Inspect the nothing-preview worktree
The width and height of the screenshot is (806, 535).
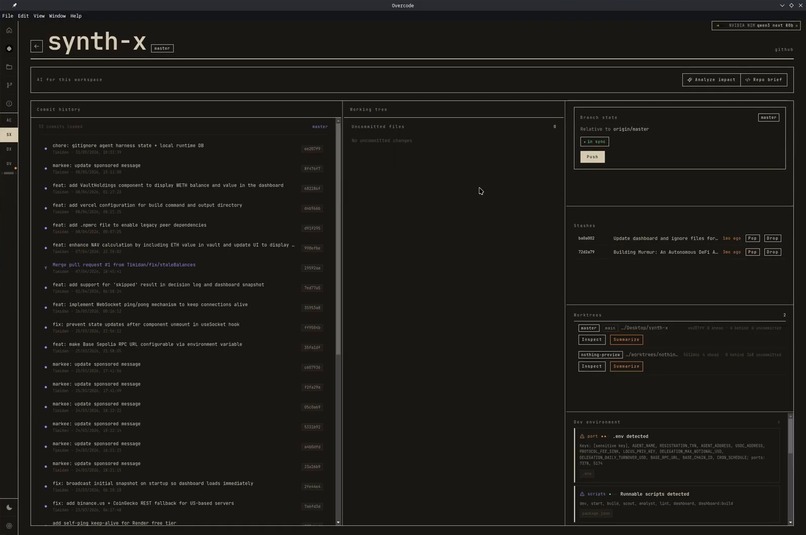click(591, 366)
